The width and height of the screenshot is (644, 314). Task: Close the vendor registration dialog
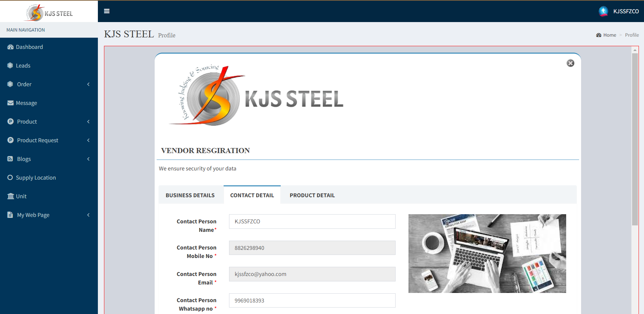pos(571,63)
